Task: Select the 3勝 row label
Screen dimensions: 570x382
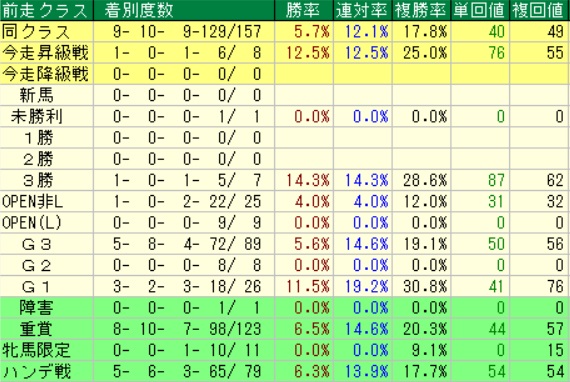Action: coord(46,180)
